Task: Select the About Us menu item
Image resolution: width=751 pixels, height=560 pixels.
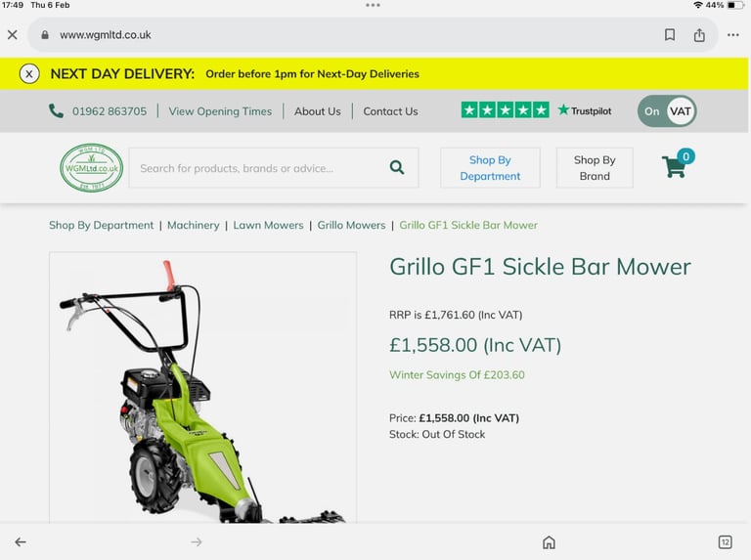Action: (x=318, y=111)
